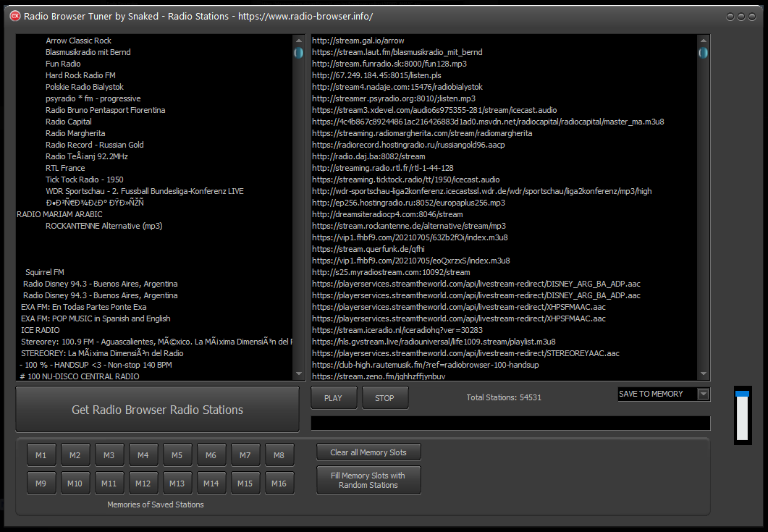The width and height of the screenshot is (768, 532).
Task: Recall memory slot M5
Action: [177, 455]
